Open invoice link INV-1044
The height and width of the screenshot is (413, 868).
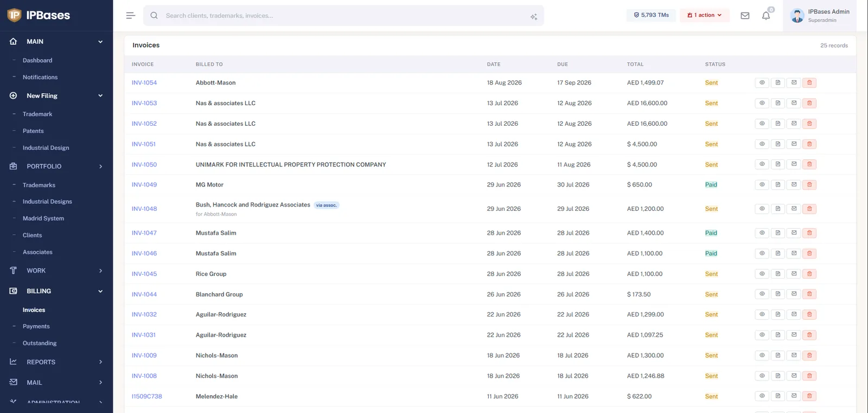coord(144,294)
